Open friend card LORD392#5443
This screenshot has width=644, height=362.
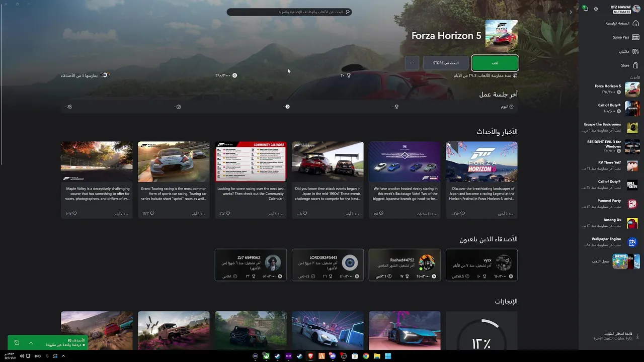(x=328, y=265)
